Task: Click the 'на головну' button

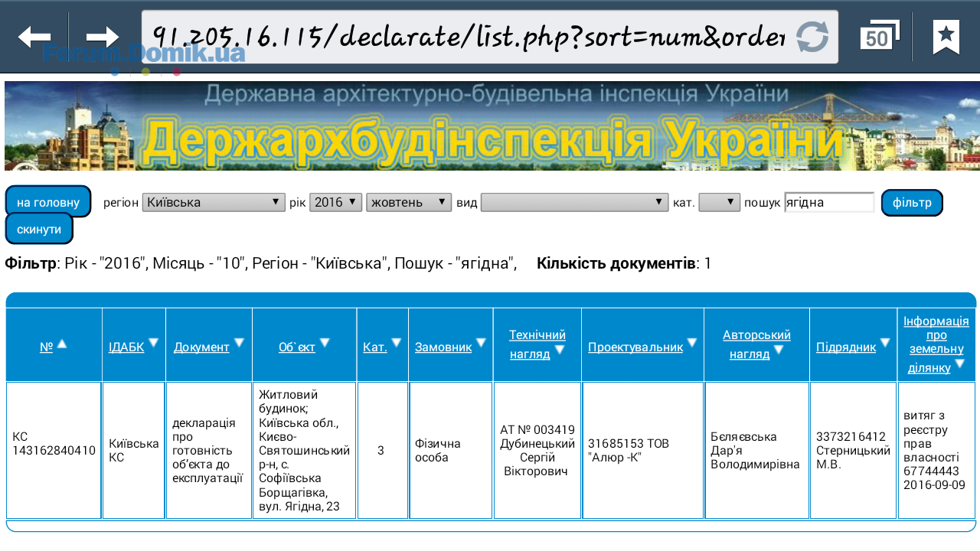Action: (48, 202)
